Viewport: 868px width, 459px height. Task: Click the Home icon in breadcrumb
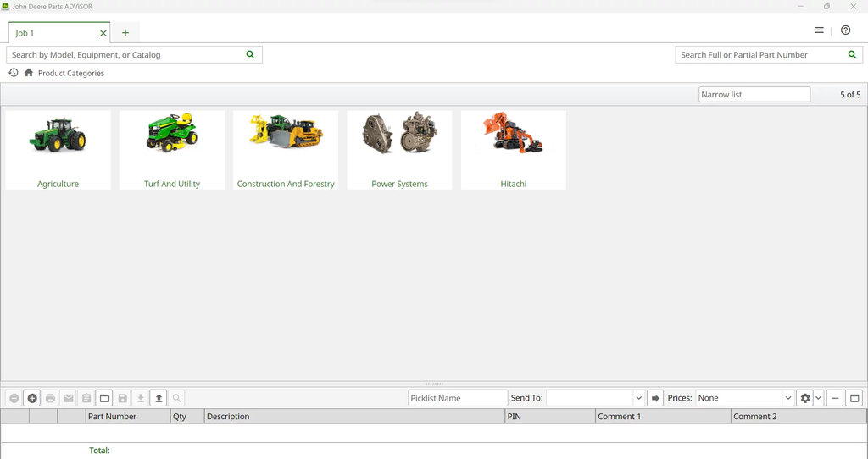click(29, 73)
